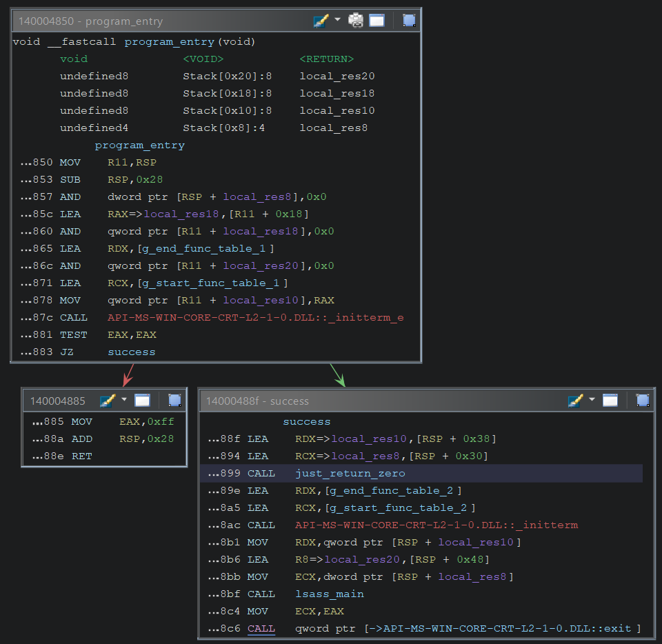Click the paintbrush color icon in program_entry block

[x=321, y=20]
